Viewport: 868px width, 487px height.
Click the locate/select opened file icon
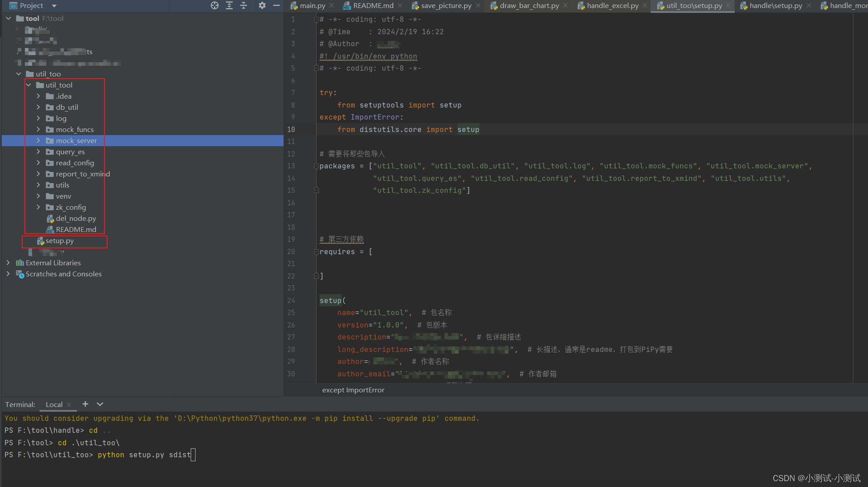pyautogui.click(x=215, y=5)
